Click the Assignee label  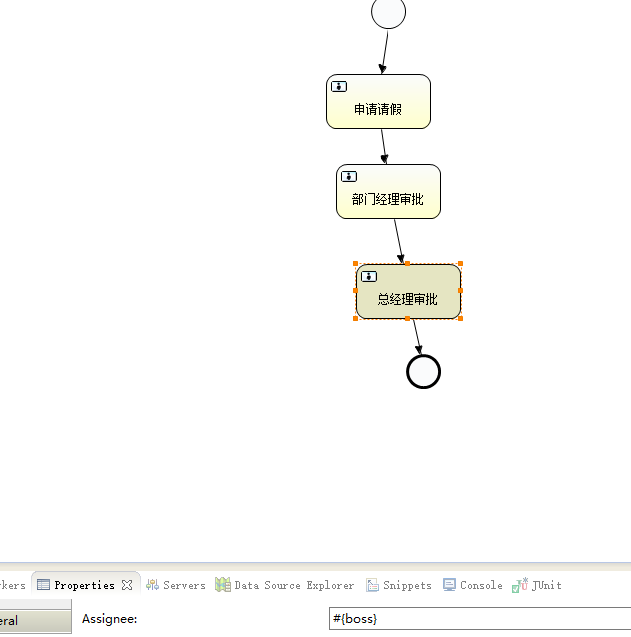pyautogui.click(x=110, y=619)
